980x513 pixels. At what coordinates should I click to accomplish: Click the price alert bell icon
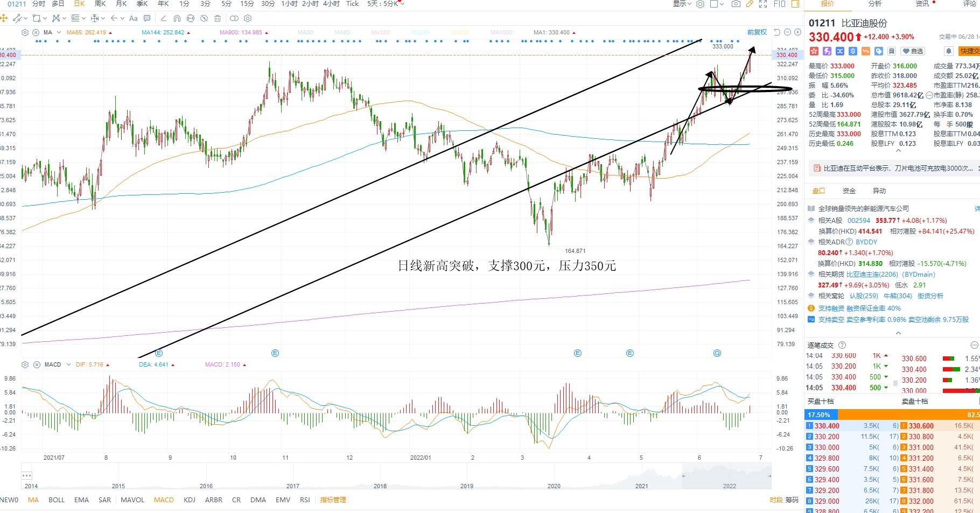[948, 51]
